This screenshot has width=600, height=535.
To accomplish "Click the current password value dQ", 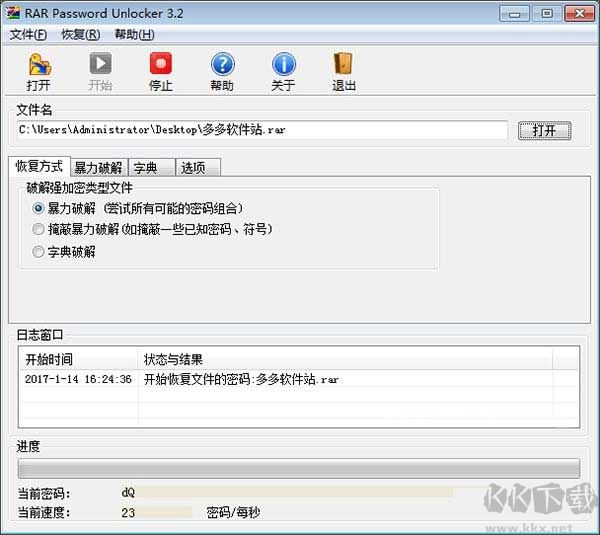I will pos(128,492).
